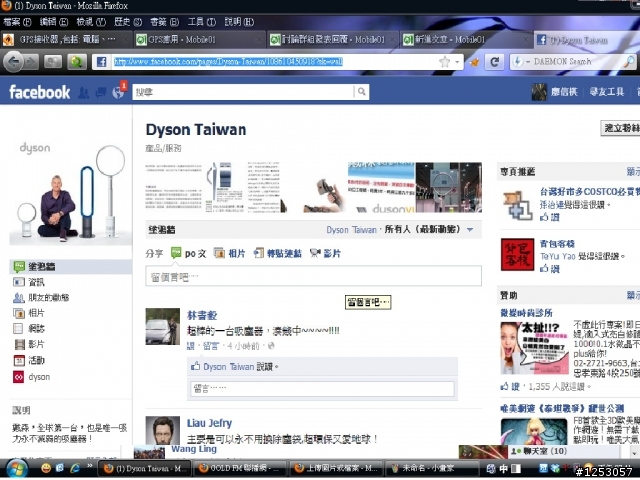Open Facebook friend requests icon
640x480 pixels.
click(83, 93)
